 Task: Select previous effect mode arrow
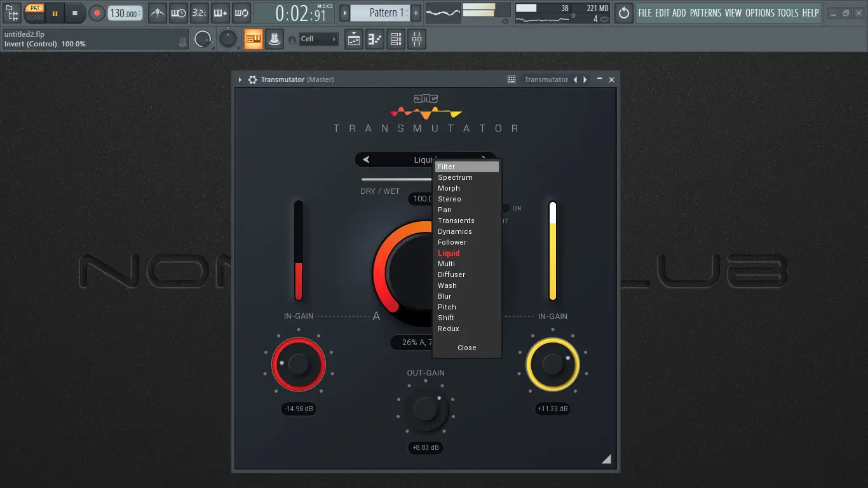[x=366, y=159]
